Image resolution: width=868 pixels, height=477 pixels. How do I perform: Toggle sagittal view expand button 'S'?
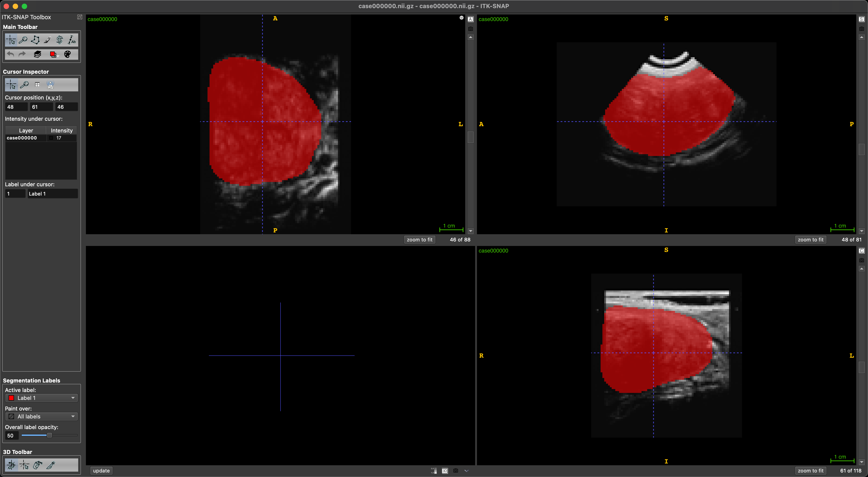[x=861, y=19]
